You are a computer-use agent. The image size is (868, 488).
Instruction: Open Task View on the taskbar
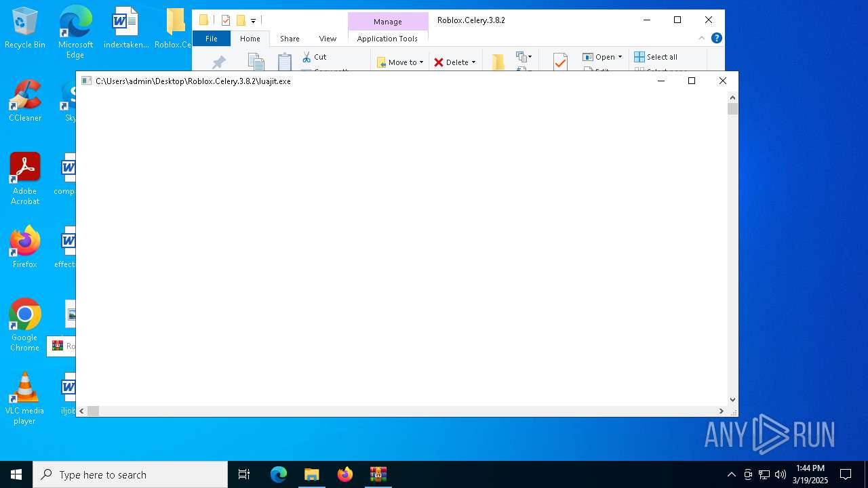pyautogui.click(x=244, y=474)
